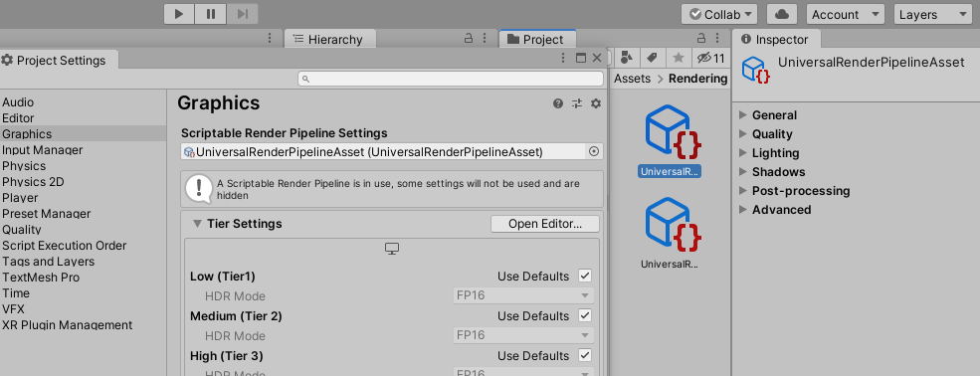
Task: Open the presets sliders icon for Graphics
Action: [x=577, y=103]
